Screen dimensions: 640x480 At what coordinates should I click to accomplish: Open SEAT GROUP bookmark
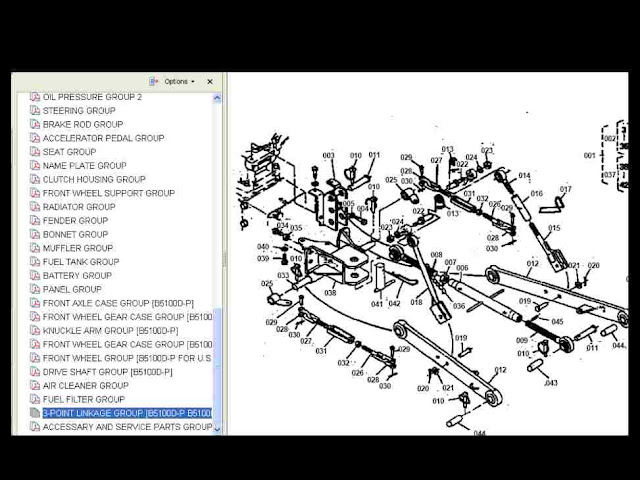[x=69, y=152]
